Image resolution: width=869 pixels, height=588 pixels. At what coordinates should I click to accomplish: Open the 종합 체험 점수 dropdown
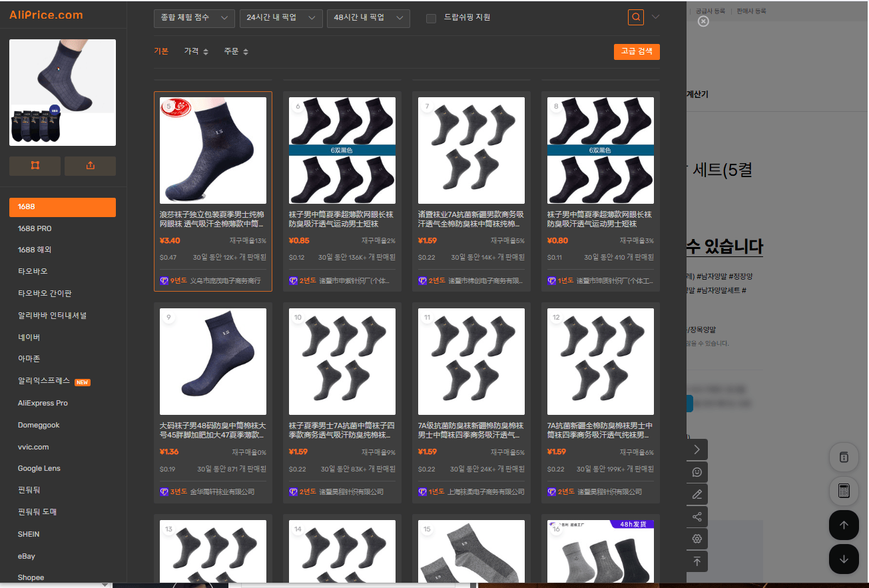(194, 18)
